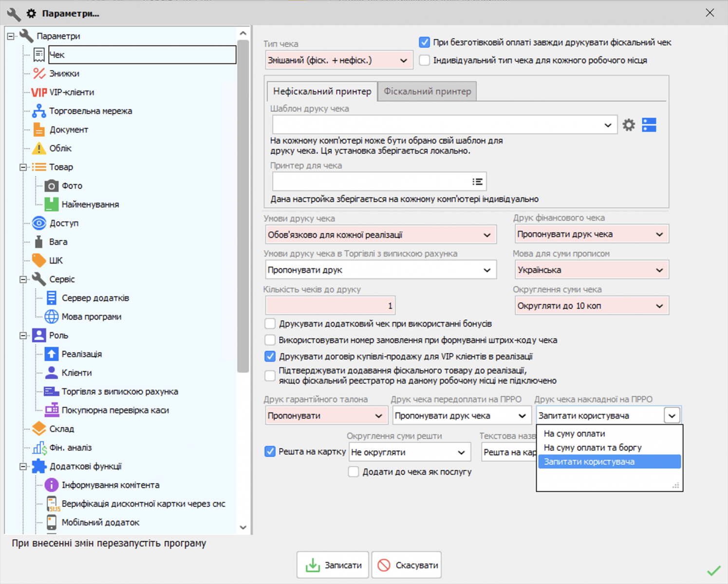The width and height of the screenshot is (728, 584).
Task: Click the camera icon for Фото
Action: tap(52, 186)
